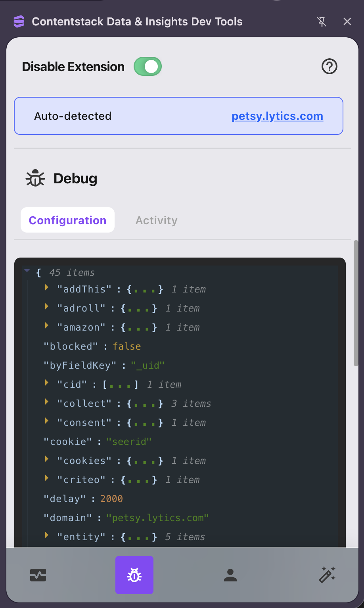
Task: Open the help question mark icon
Action: (329, 67)
